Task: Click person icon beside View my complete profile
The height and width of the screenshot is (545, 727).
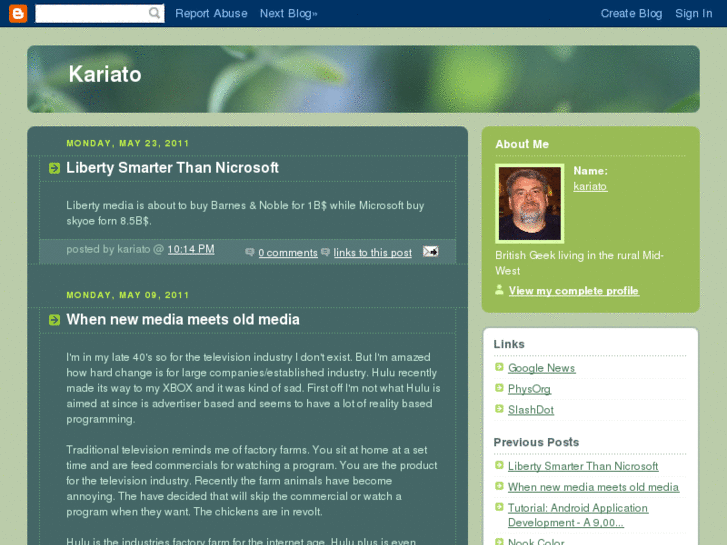Action: 499,290
